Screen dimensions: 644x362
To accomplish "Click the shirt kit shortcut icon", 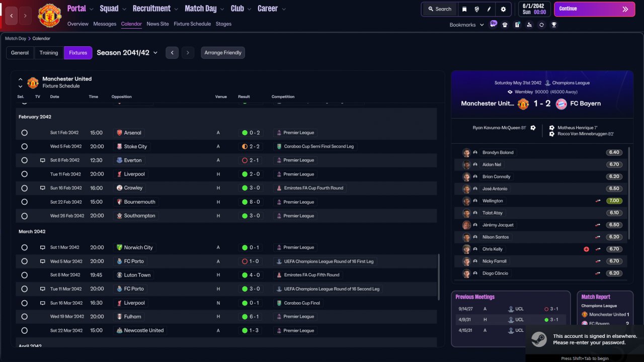I will click(x=505, y=25).
